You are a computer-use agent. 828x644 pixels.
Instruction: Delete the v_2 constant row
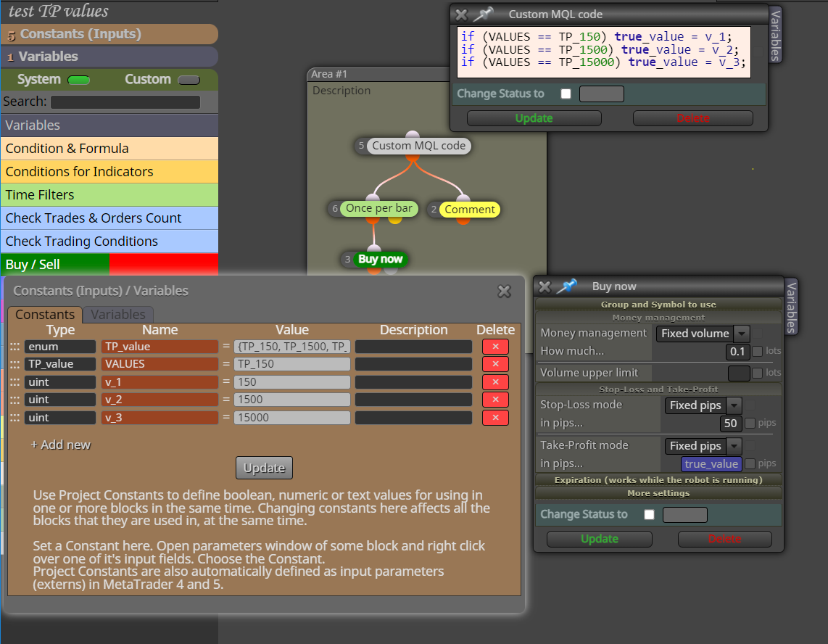coord(495,400)
